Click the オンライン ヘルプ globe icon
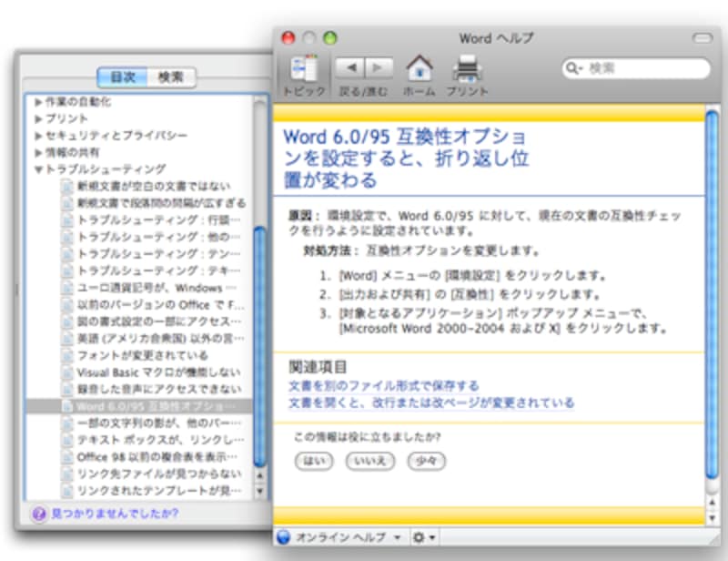The image size is (728, 561). (283, 537)
